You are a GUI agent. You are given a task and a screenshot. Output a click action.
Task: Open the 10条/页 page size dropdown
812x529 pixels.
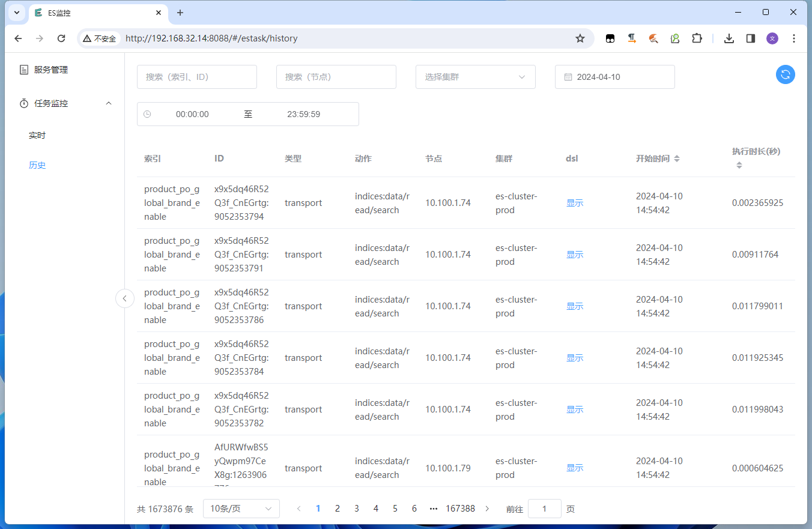[x=241, y=509]
